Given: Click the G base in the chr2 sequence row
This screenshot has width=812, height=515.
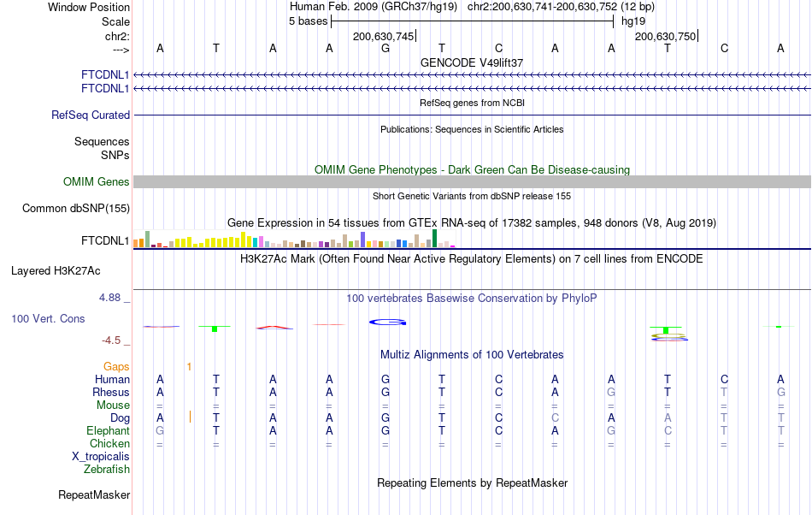Looking at the screenshot, I should point(385,49).
